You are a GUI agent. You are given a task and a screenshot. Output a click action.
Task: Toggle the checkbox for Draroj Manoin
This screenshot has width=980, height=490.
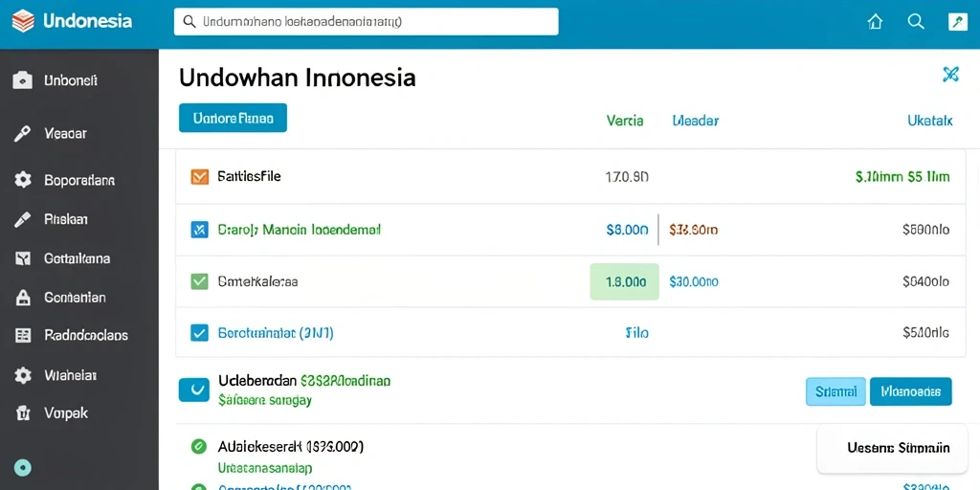[199, 230]
